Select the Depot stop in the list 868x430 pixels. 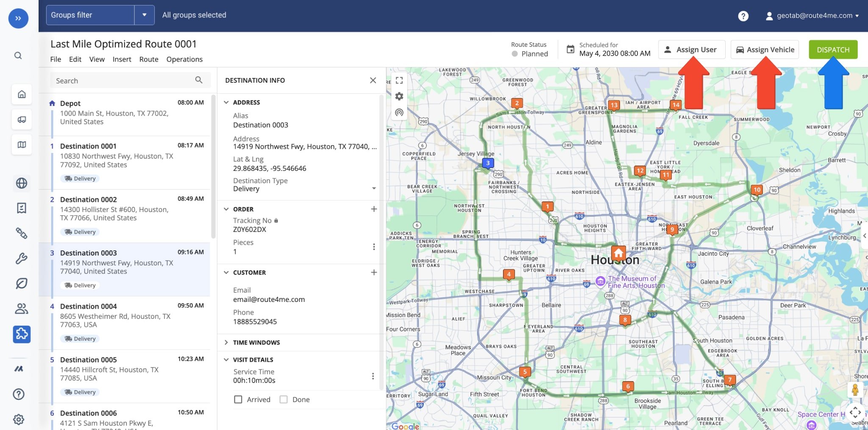click(125, 114)
